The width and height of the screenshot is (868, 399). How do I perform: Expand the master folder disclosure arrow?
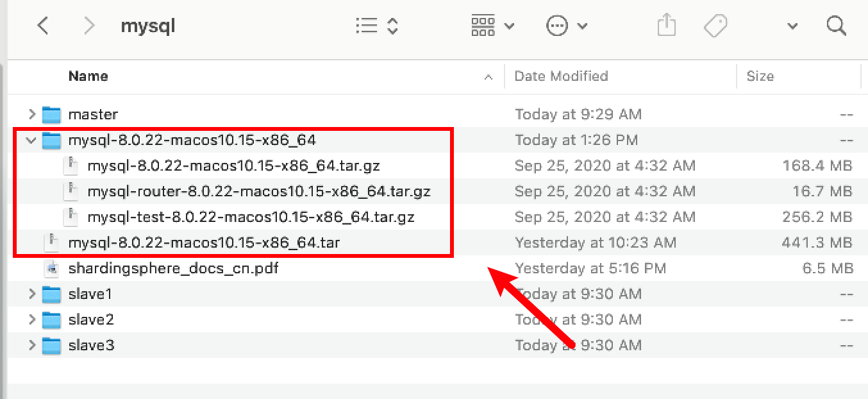point(31,114)
